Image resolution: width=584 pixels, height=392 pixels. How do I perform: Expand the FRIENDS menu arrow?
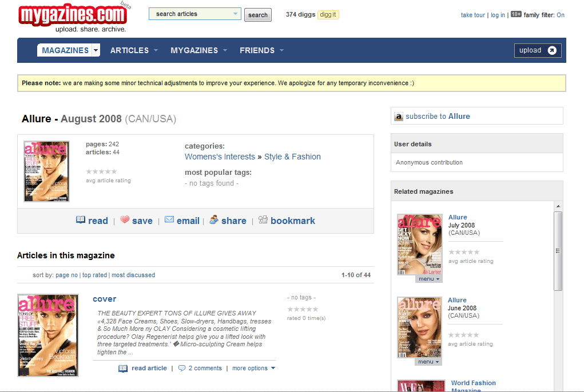click(x=281, y=50)
